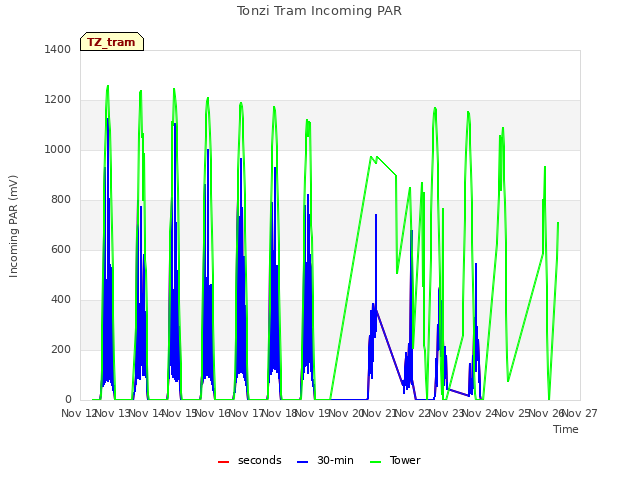Image resolution: width=640 pixels, height=480 pixels.
Task: Click the red seconds legend swatch
Action: [223, 462]
